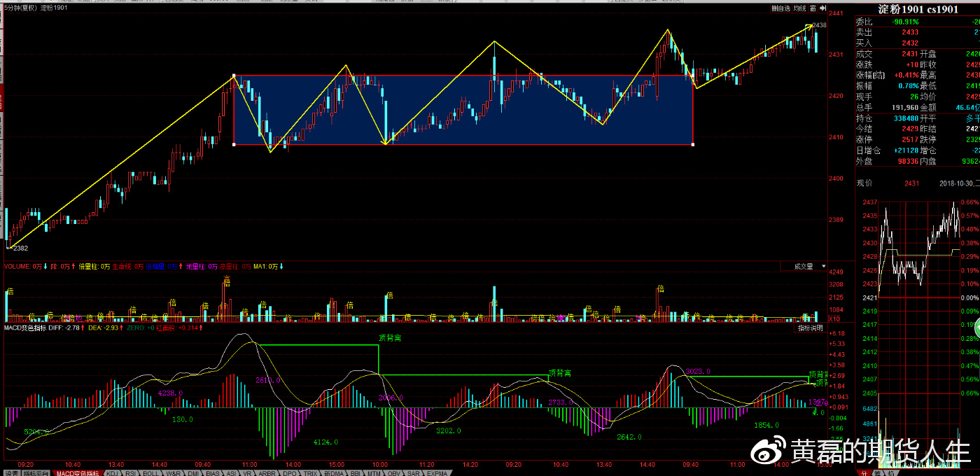Click the 今结 2429 settlement value
The width and height of the screenshot is (980, 476).
910,129
